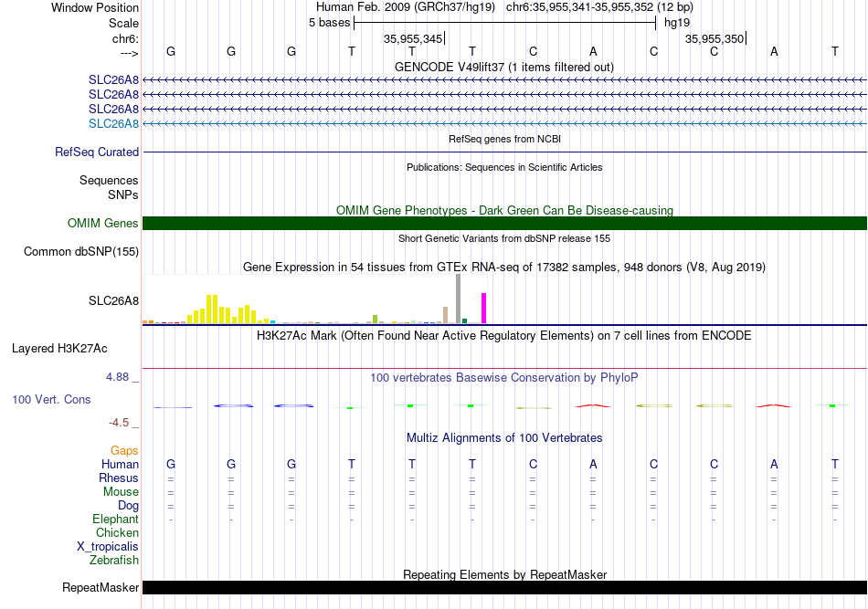Click the chr6:35,955,341-35,955,352 (12 bp) position text
The height and width of the screenshot is (609, 868).
pos(599,7)
